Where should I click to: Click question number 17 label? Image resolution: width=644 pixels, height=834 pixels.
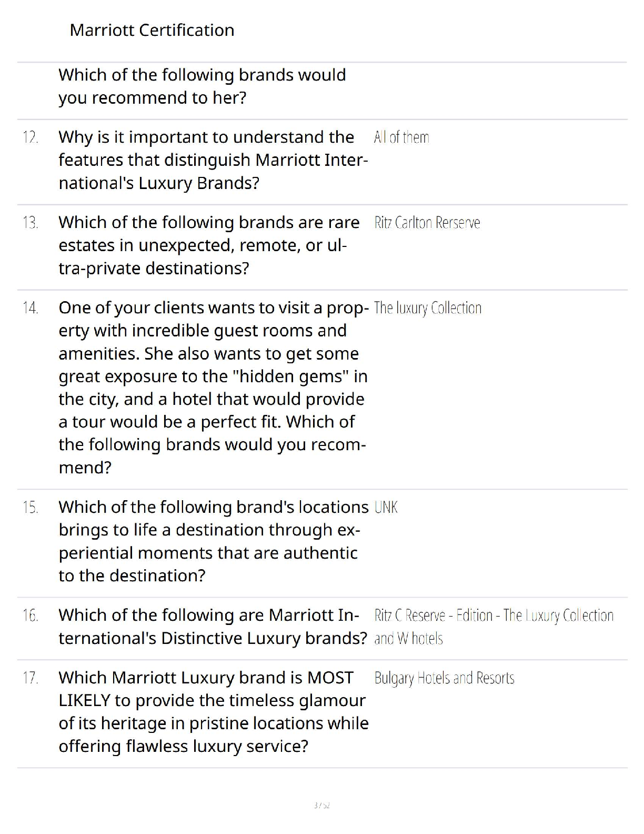coord(31,678)
